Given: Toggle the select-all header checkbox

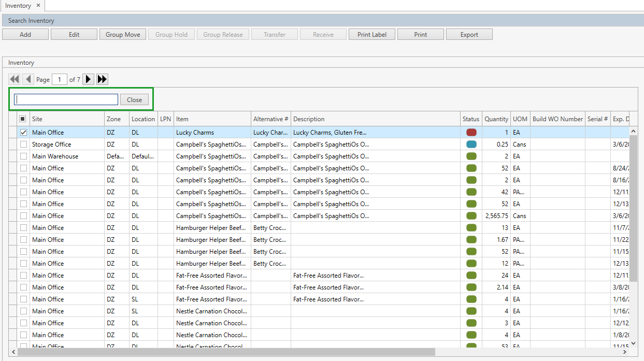Looking at the screenshot, I should (23, 119).
